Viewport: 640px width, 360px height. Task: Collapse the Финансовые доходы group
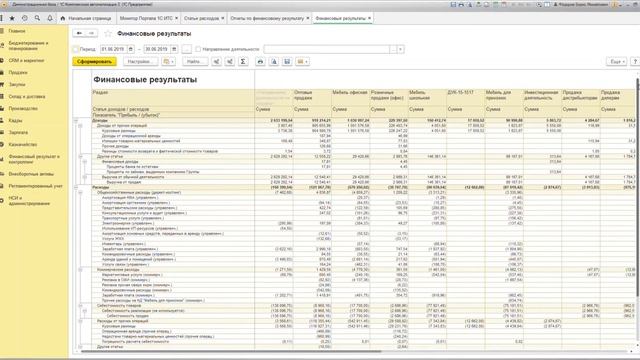[x=85, y=162]
